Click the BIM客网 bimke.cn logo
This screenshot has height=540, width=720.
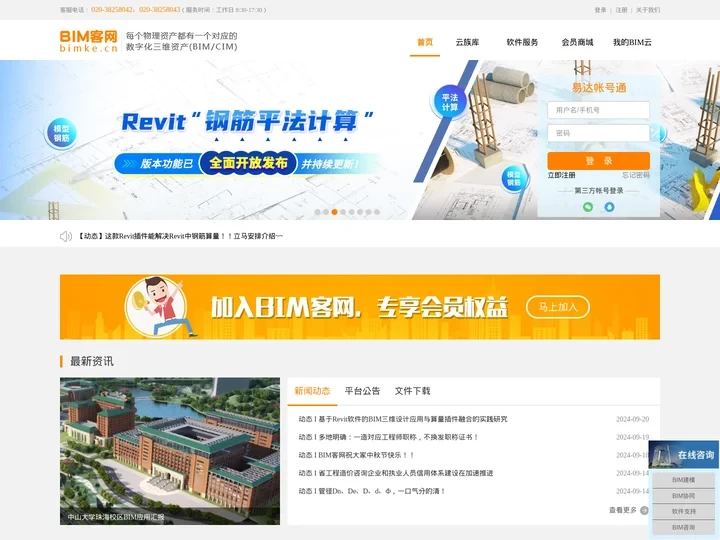pos(89,41)
